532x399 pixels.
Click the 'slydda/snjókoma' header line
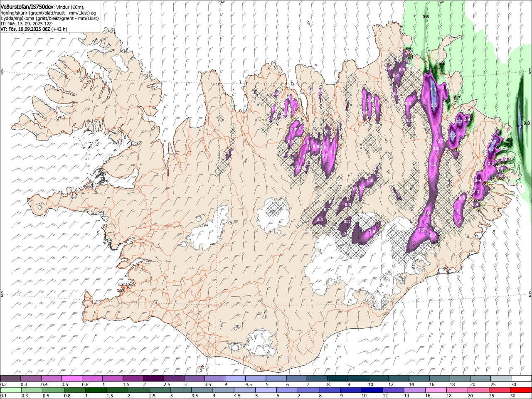pyautogui.click(x=49, y=18)
